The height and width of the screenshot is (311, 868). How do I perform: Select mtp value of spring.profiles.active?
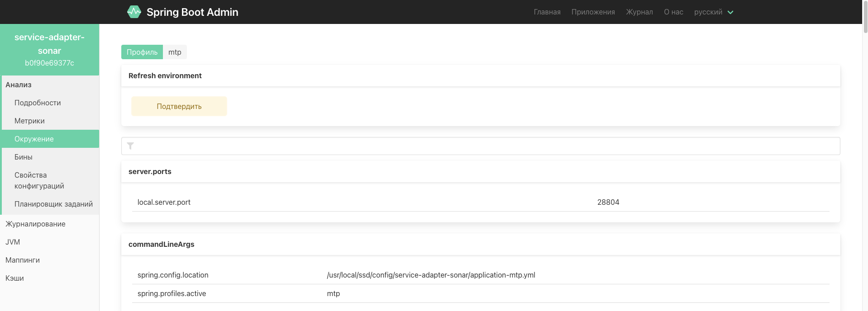click(333, 293)
